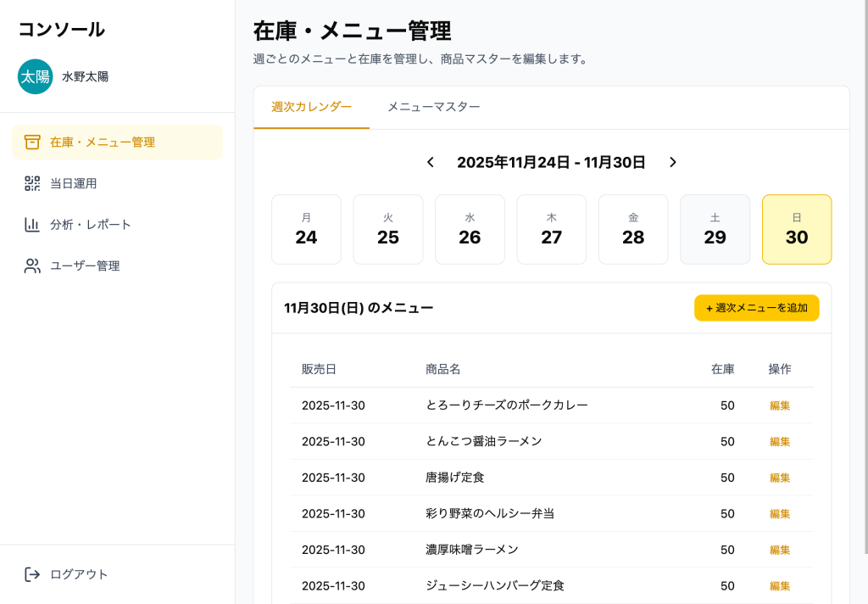Click the 太陽 user avatar
Viewport: 868px width, 604px height.
coord(35,76)
